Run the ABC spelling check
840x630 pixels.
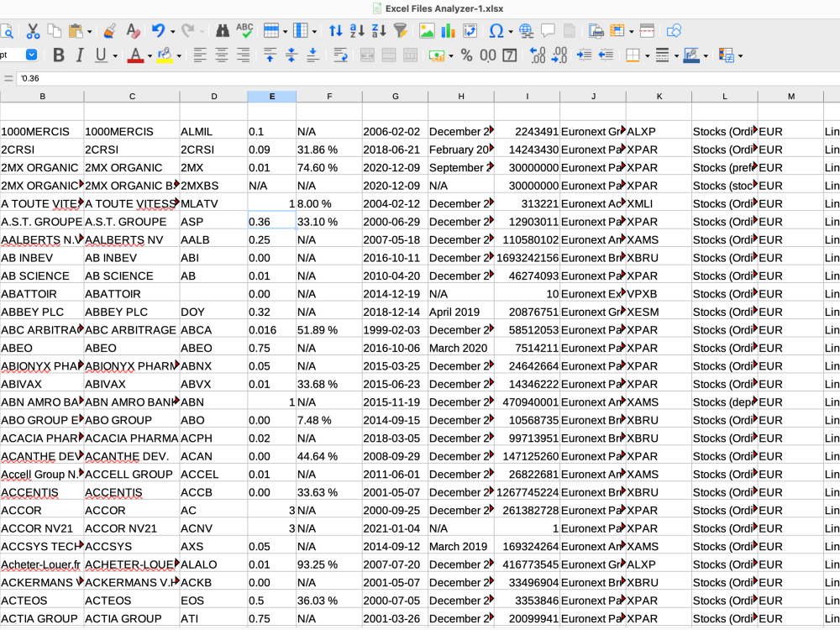click(x=244, y=31)
